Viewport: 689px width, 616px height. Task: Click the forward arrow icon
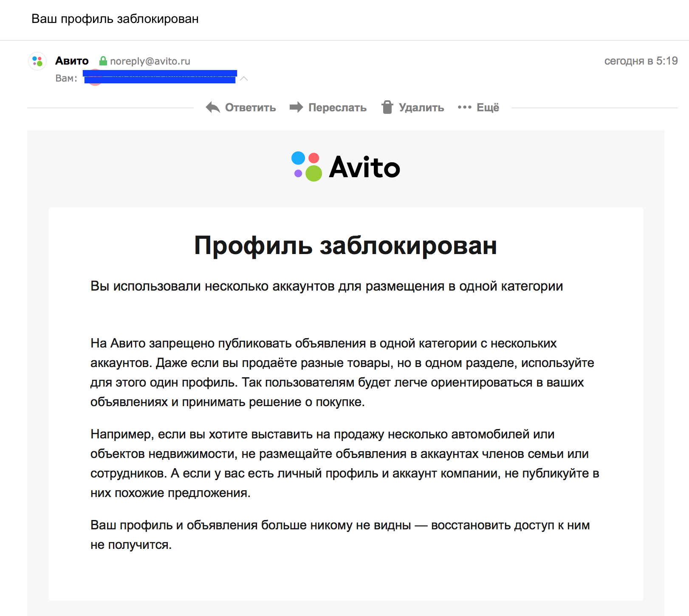pos(296,107)
